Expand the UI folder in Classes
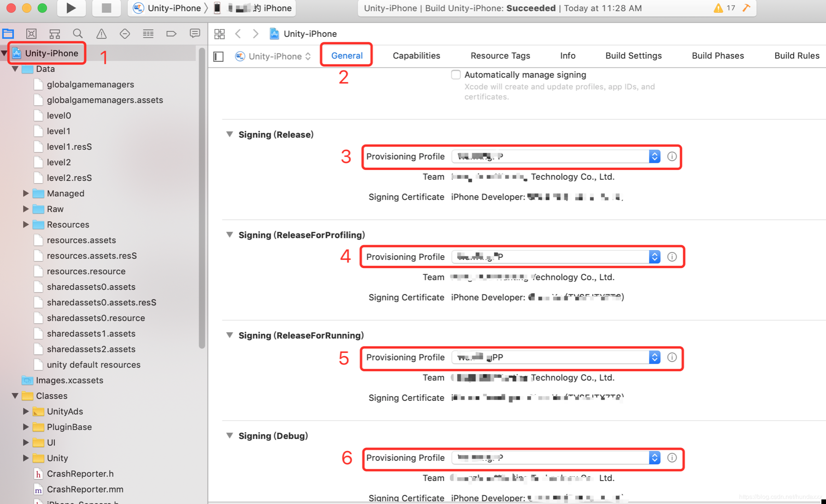The width and height of the screenshot is (826, 504). click(x=26, y=443)
